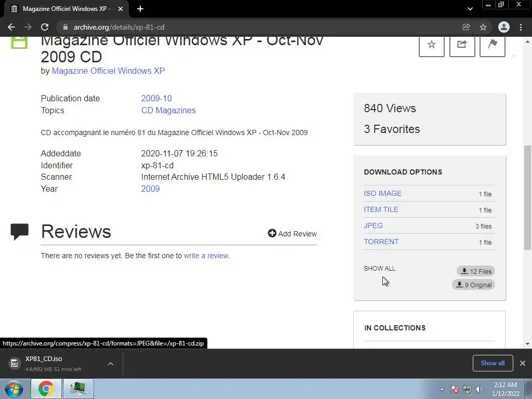Click the scrollbar down arrow
The height and width of the screenshot is (399, 532).
[527, 344]
